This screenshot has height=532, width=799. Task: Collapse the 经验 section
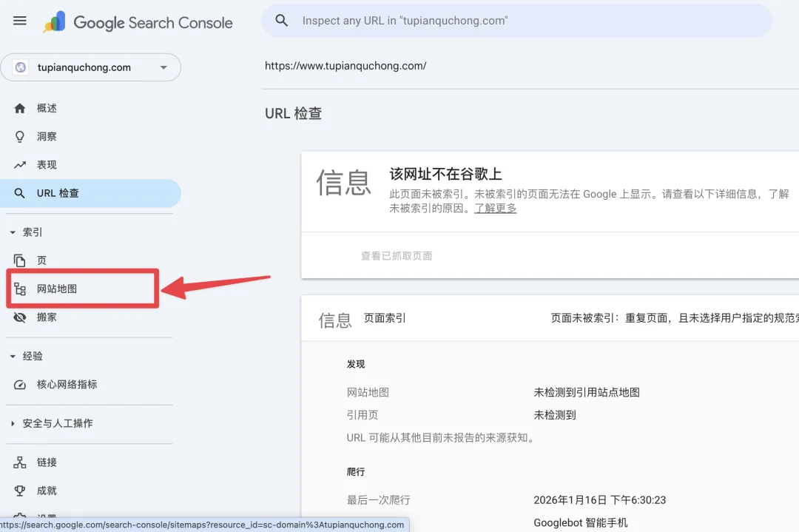13,357
